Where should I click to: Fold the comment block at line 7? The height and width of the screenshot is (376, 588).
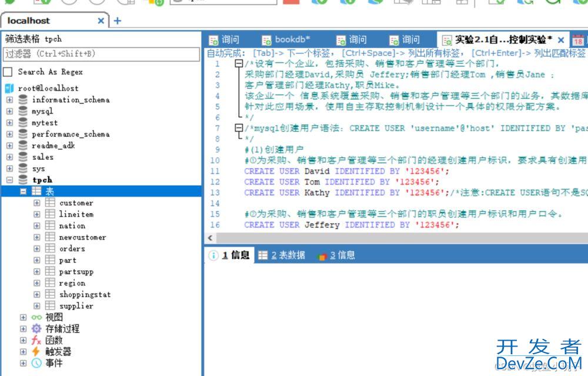pyautogui.click(x=239, y=128)
